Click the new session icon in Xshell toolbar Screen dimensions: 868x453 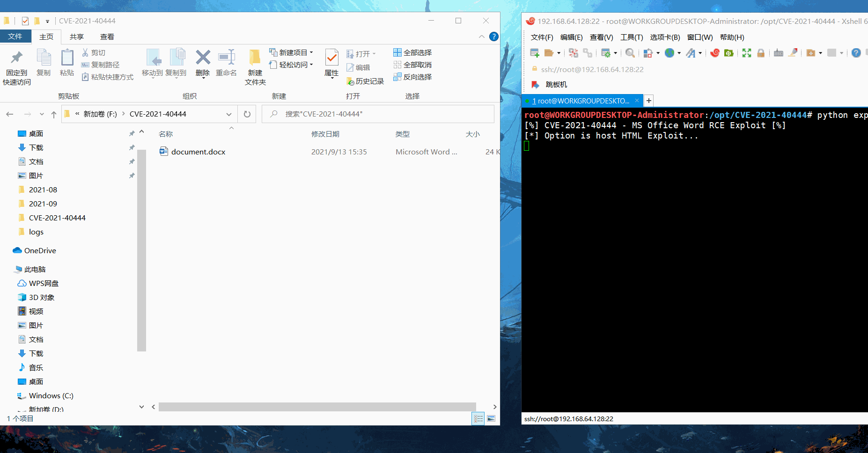(534, 53)
